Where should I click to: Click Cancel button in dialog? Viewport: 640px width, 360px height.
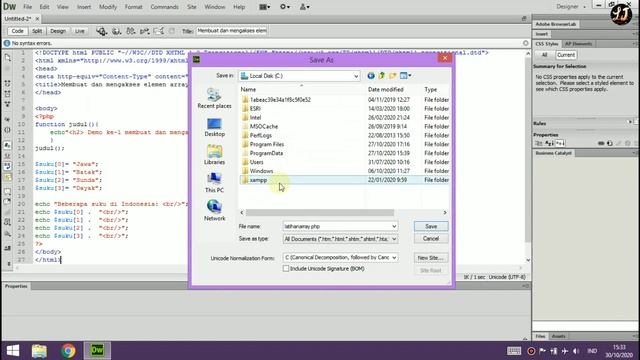(431, 238)
